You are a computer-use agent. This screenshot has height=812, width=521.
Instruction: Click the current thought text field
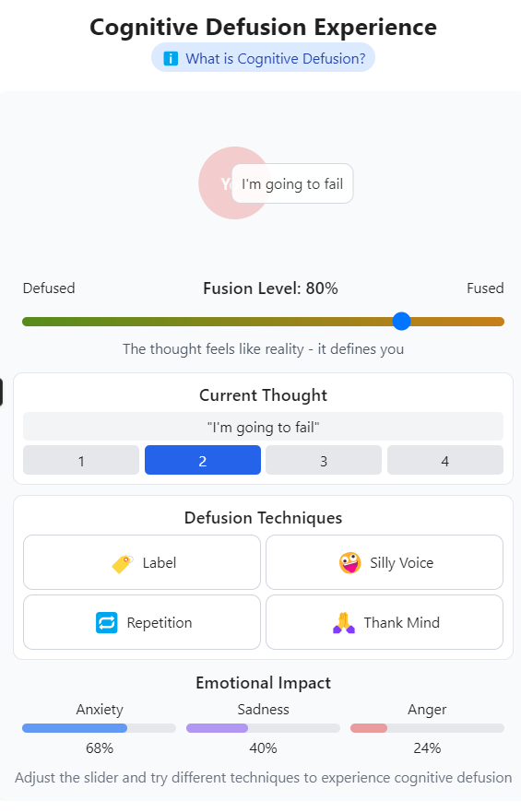click(x=263, y=427)
